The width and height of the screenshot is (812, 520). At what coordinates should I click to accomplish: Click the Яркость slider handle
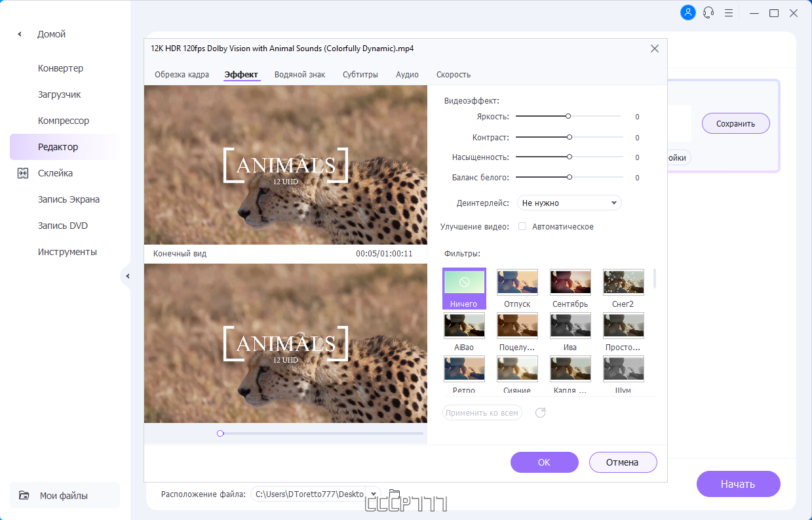[x=568, y=116]
